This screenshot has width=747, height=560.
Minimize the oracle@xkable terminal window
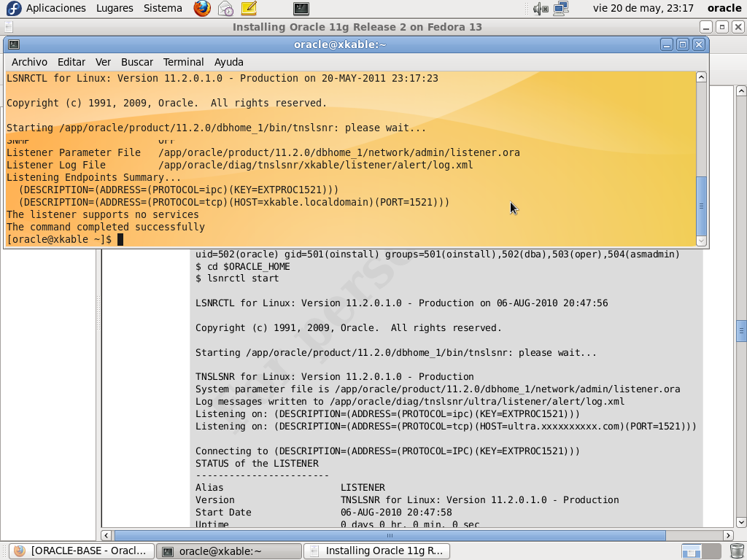[667, 44]
